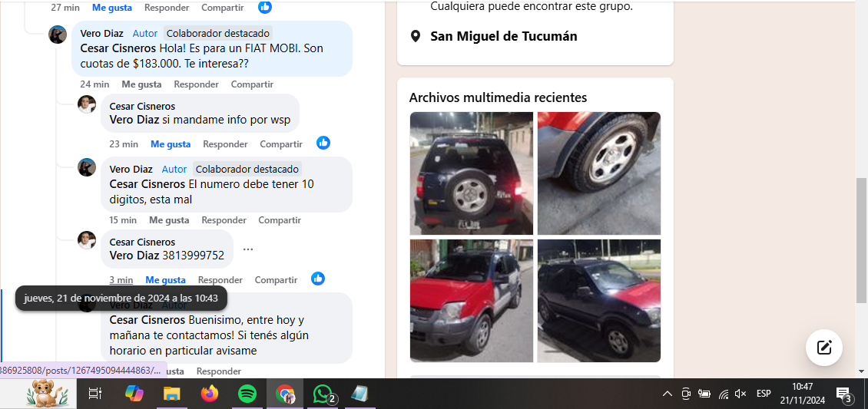Open Spotify from the taskbar
The width and height of the screenshot is (868, 409).
(247, 394)
